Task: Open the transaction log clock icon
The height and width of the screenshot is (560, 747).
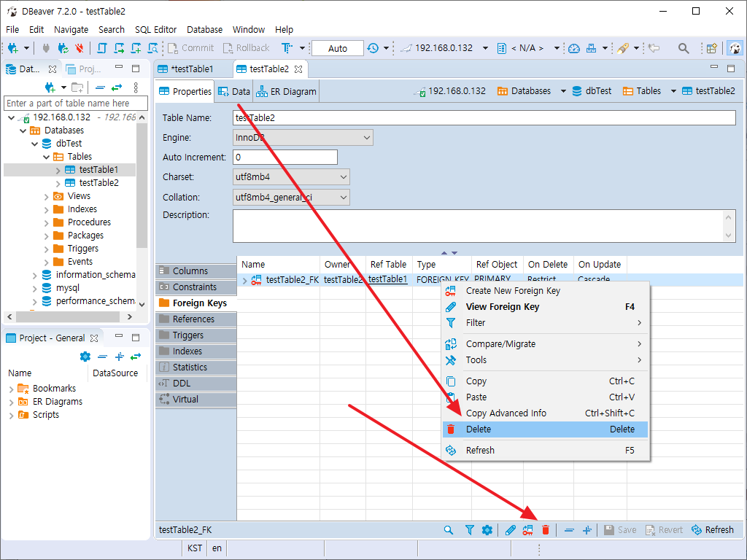Action: point(373,48)
